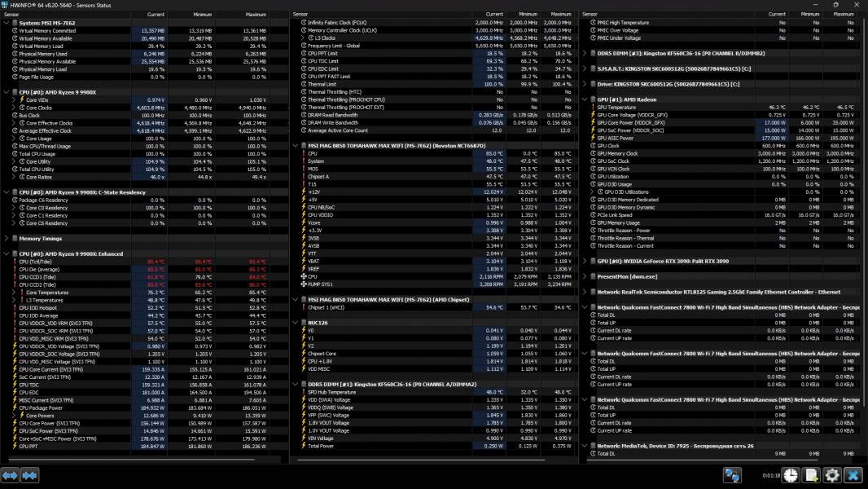868x489 pixels.
Task: Click the lightning icon beside +12V
Action: (x=304, y=192)
